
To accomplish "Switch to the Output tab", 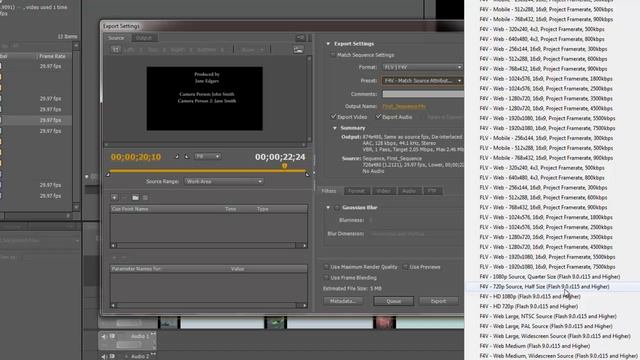I will (144, 38).
